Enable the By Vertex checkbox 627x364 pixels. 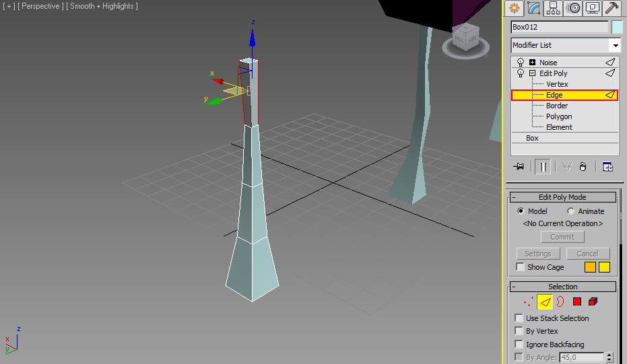pos(519,331)
